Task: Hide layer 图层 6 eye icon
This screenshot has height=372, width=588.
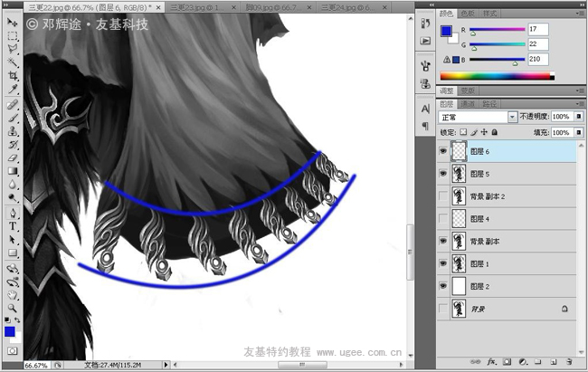Action: [443, 151]
